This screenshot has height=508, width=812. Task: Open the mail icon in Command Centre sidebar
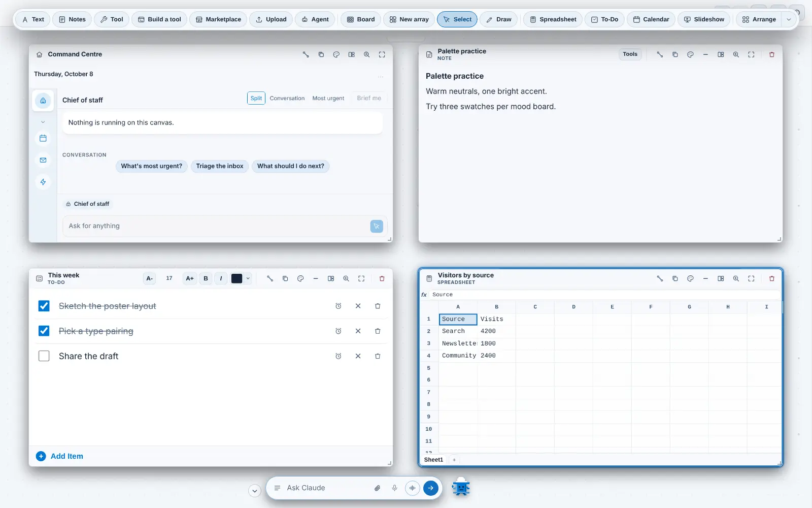(43, 160)
